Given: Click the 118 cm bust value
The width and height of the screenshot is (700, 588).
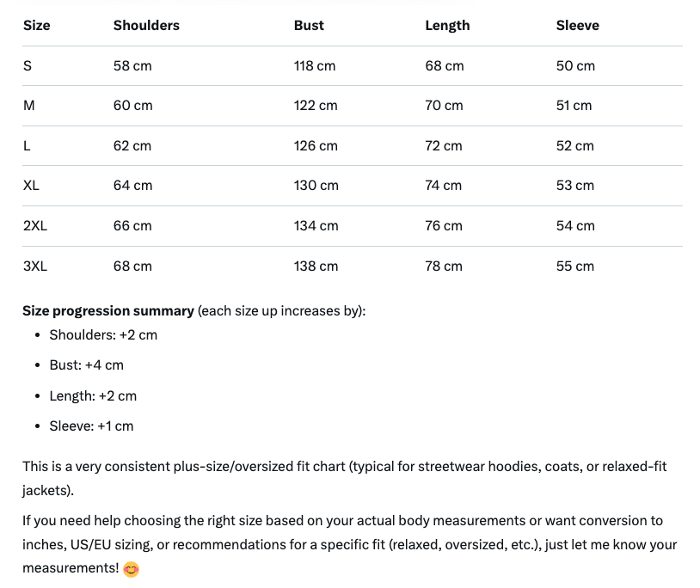Looking at the screenshot, I should click(315, 66).
